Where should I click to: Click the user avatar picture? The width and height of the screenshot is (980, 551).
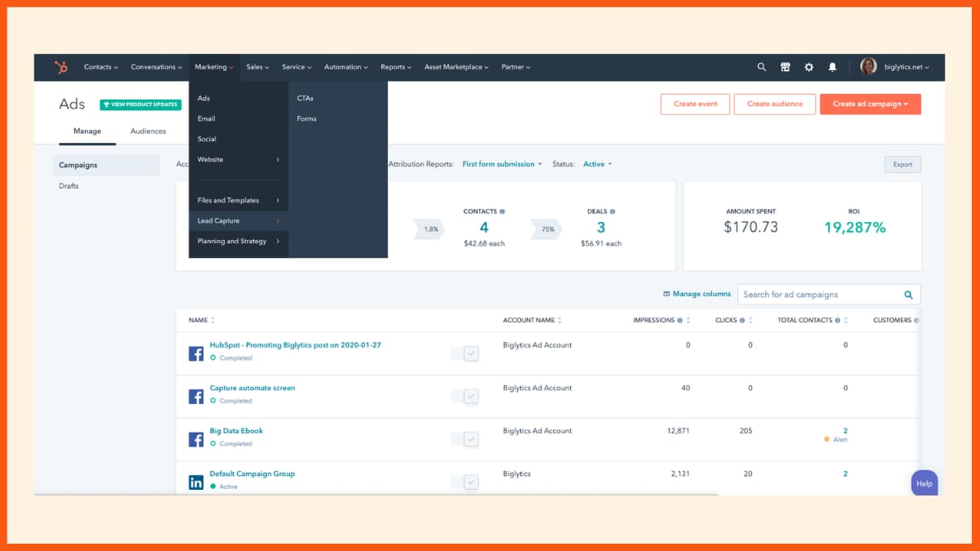click(869, 66)
